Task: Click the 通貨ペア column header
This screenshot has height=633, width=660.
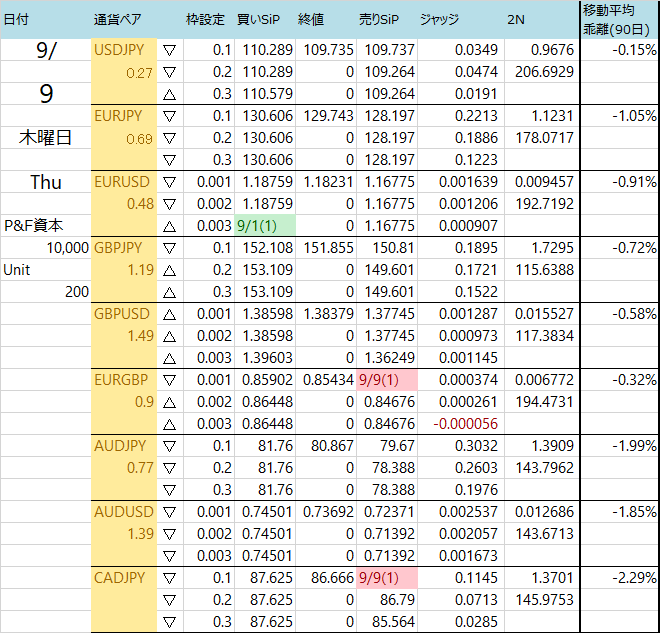Action: 117,19
